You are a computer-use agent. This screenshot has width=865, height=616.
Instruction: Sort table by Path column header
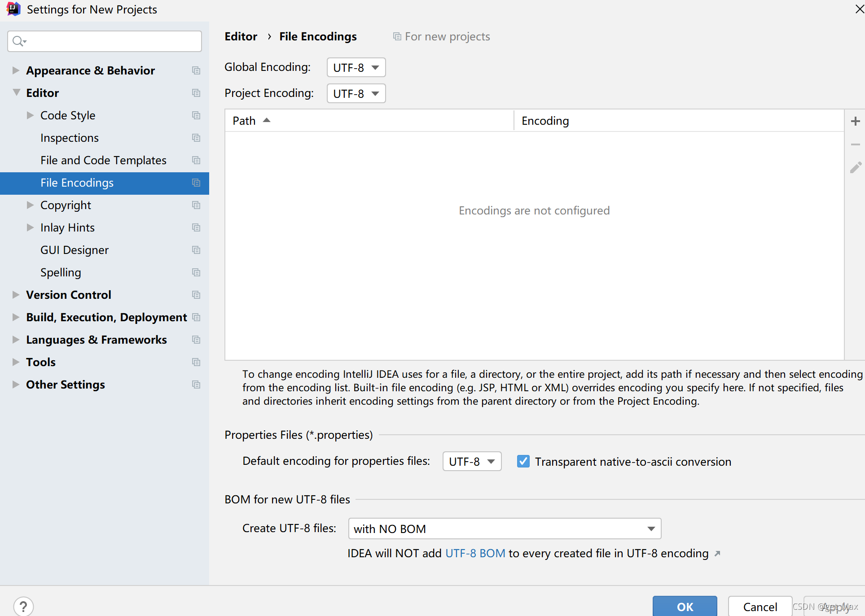pyautogui.click(x=369, y=121)
